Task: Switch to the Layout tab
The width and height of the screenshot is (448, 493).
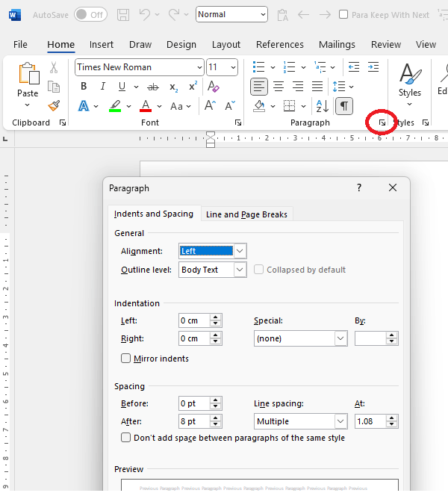Action: pos(226,45)
